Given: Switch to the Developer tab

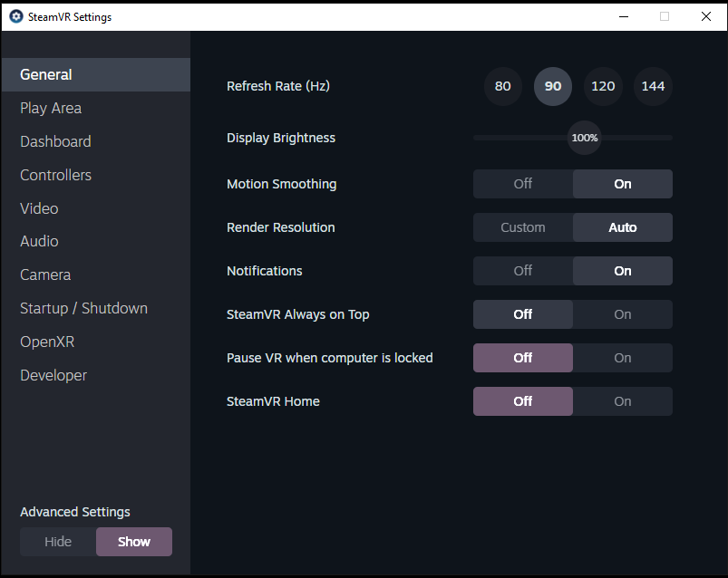Looking at the screenshot, I should pyautogui.click(x=96, y=375).
